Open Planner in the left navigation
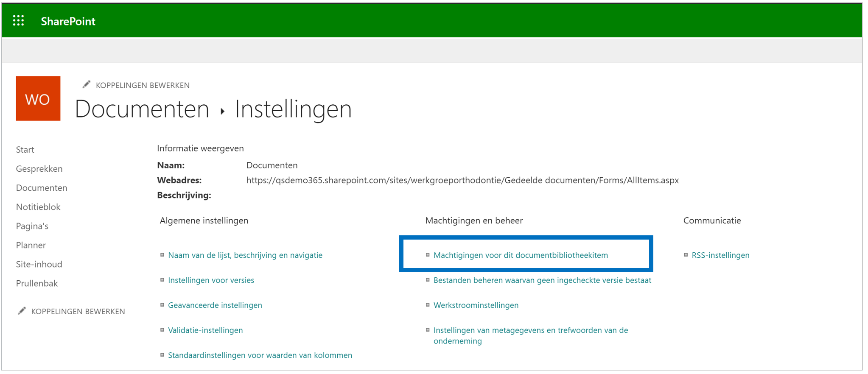The height and width of the screenshot is (374, 868). pos(31,245)
